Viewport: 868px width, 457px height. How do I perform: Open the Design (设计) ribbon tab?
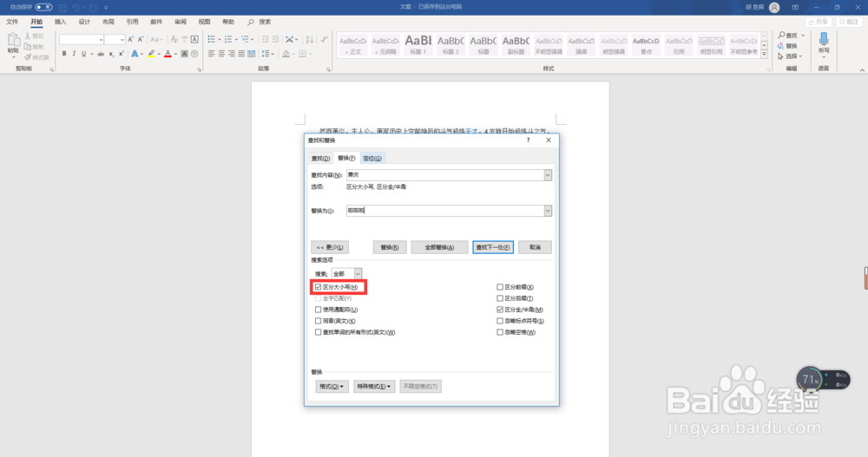click(x=84, y=22)
